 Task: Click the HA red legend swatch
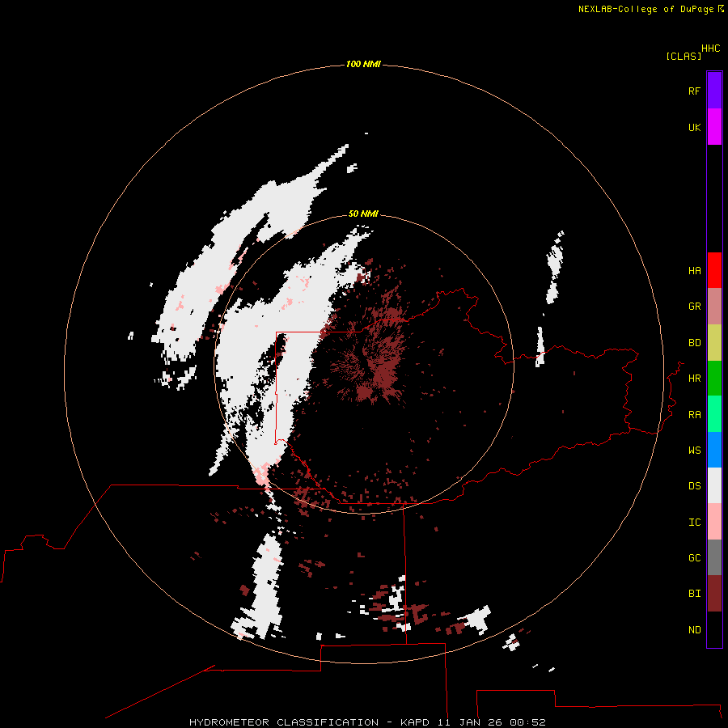tap(714, 270)
